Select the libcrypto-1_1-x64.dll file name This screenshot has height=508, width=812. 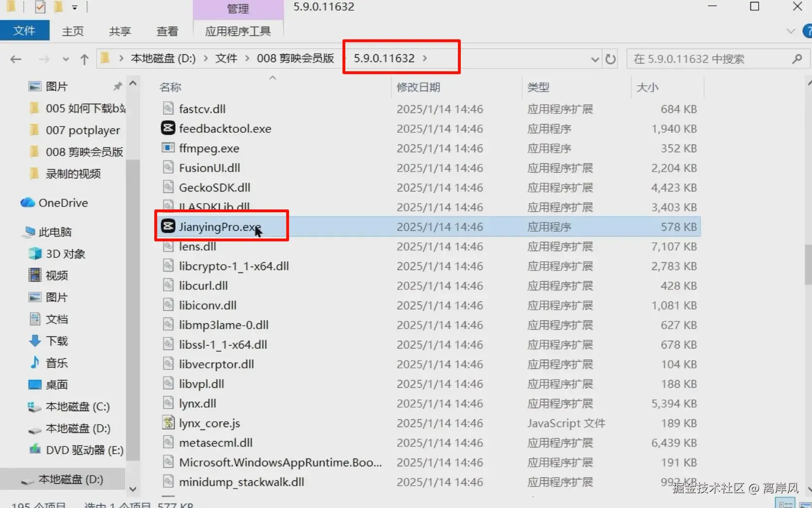click(234, 266)
